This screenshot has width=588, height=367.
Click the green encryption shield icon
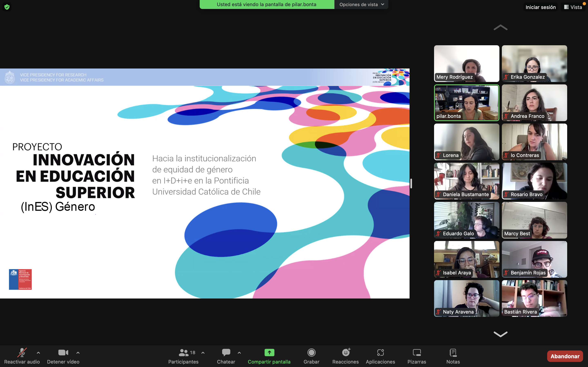click(x=7, y=7)
